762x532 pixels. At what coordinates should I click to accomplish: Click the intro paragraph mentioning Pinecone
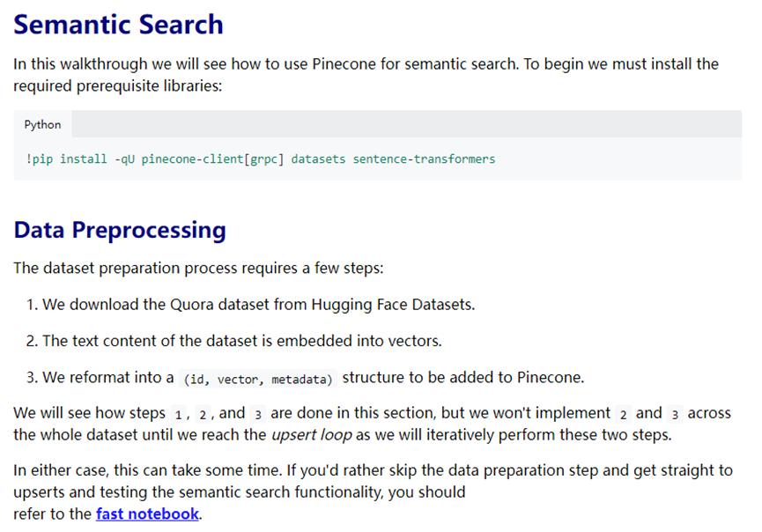tap(366, 75)
